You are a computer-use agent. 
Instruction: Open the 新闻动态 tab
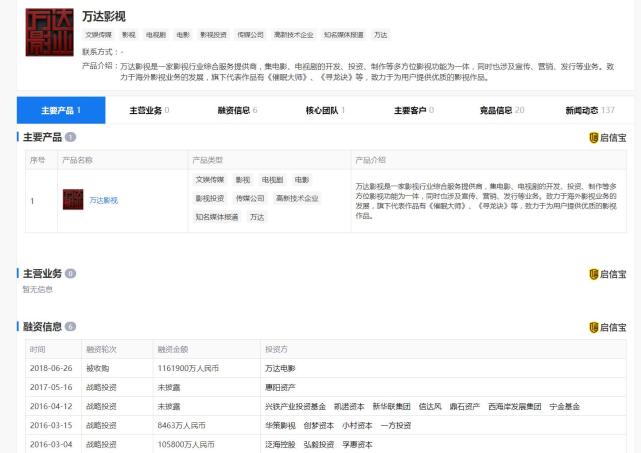pyautogui.click(x=590, y=110)
